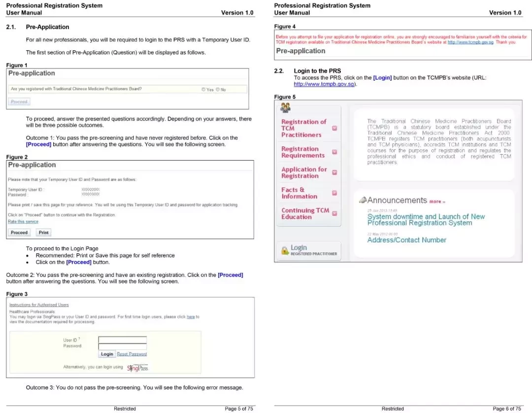This screenshot has width=532, height=413.
Task: Expand Registration Requirements arrow
Action: [334, 152]
